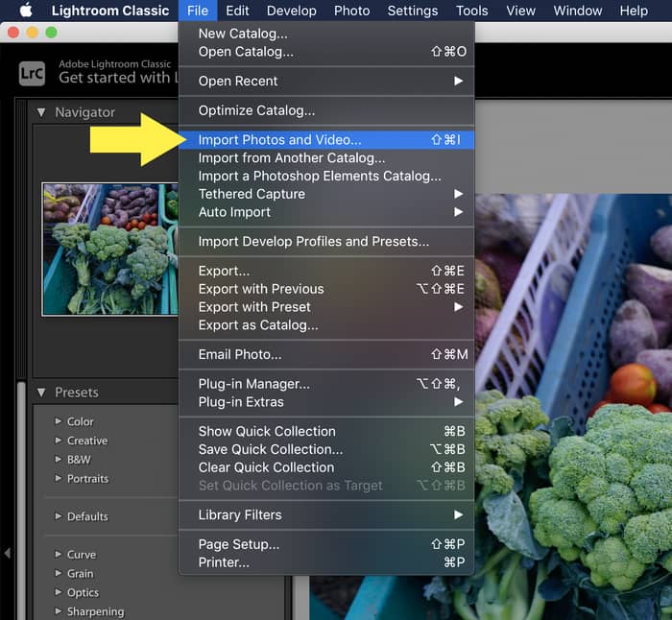The image size is (672, 620).
Task: Click the left panel collapse arrow
Action: click(x=7, y=553)
